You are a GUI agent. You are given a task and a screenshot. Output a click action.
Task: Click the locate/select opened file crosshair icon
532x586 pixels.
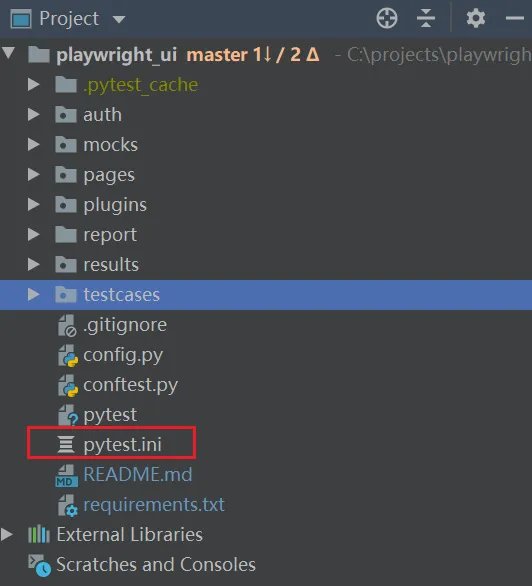[387, 18]
